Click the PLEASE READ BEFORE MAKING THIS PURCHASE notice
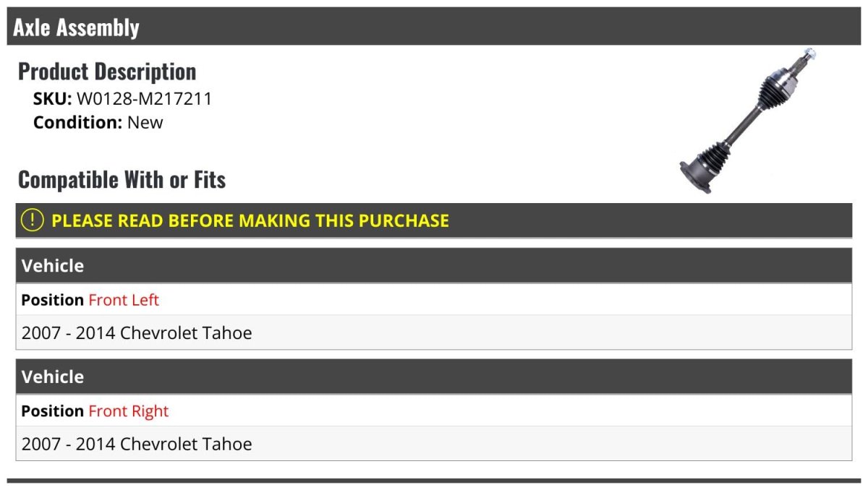The height and width of the screenshot is (490, 868). pyautogui.click(x=250, y=220)
